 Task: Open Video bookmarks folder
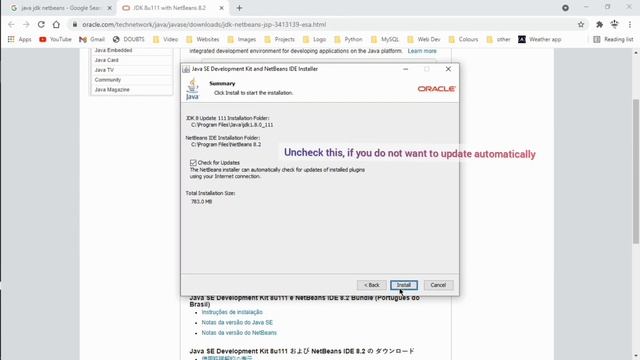click(165, 39)
